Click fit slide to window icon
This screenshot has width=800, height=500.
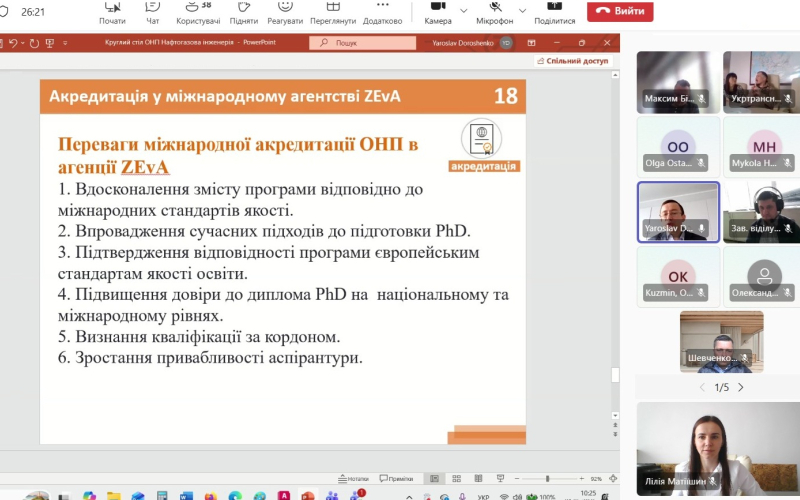(613, 479)
